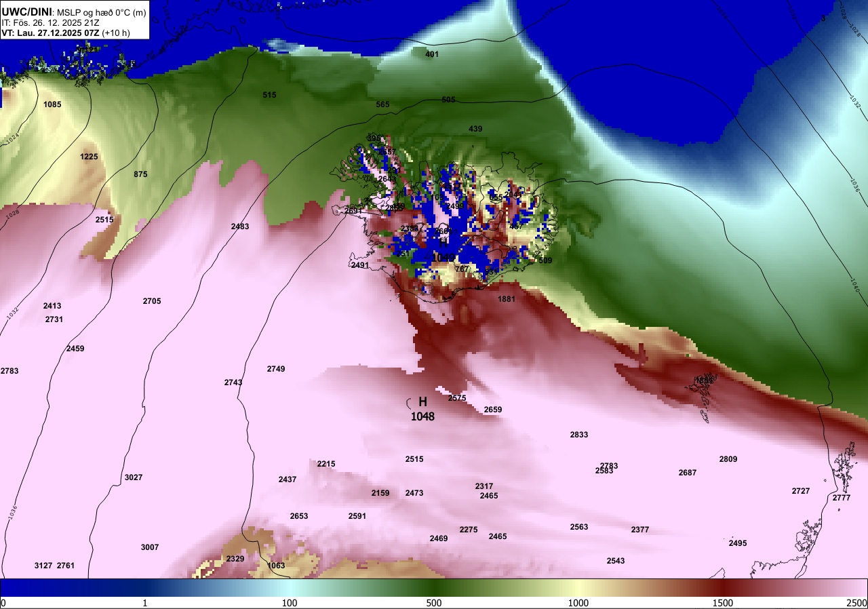This screenshot has height=609, width=868.
Task: Click the height value '2495'
Action: 738,543
